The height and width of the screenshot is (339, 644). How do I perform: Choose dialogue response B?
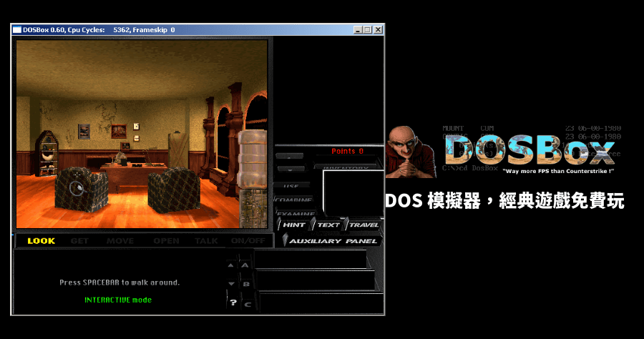pos(246,284)
